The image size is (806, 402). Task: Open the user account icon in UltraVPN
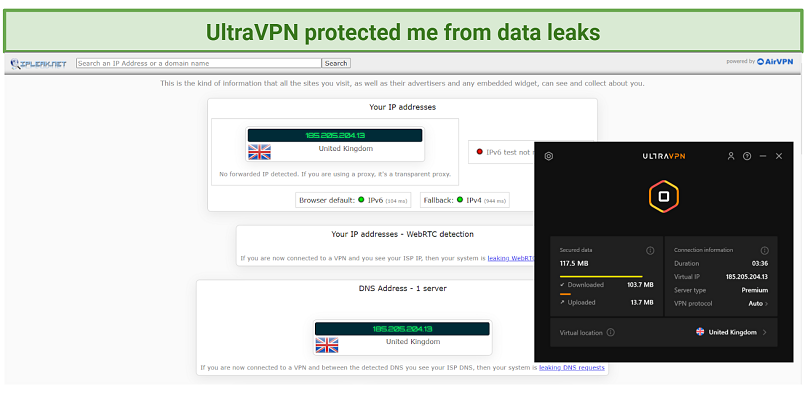[731, 156]
